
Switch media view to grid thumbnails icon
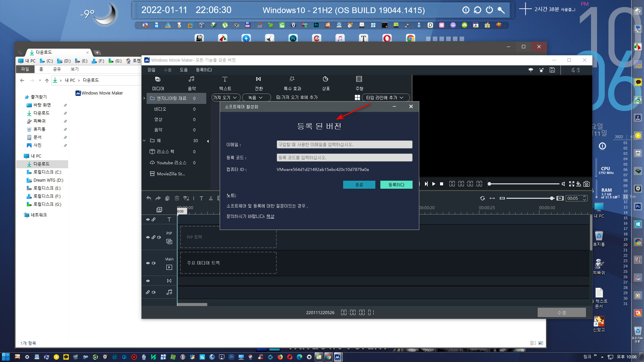357,98
